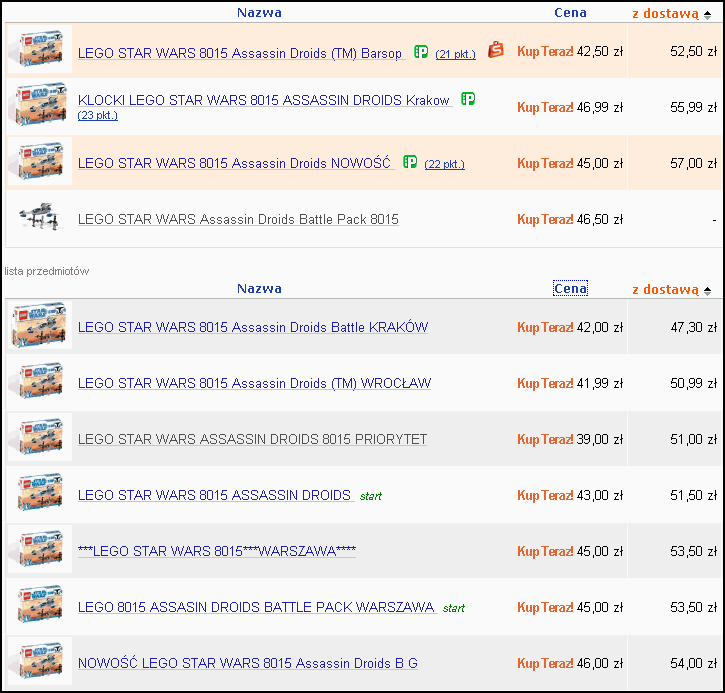Select the 51,00 zł delivery price
Viewport: 725px width, 693px height.
tap(693, 439)
